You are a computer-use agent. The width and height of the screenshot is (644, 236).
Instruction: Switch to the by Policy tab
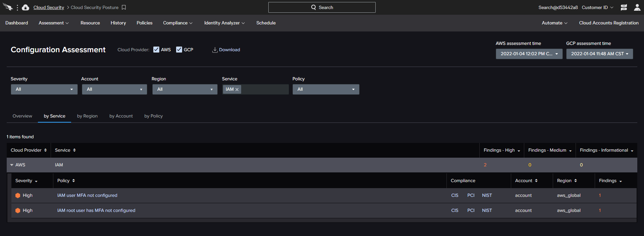[154, 116]
